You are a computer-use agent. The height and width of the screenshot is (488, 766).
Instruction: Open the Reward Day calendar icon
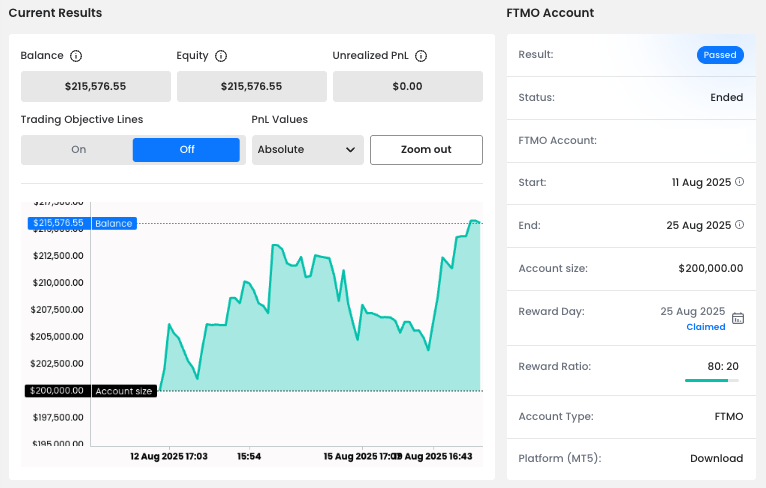click(x=738, y=318)
